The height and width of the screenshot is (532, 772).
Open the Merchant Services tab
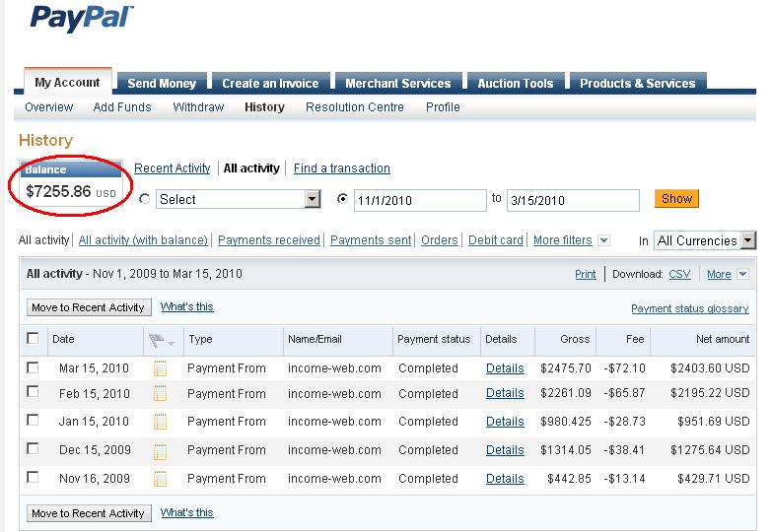pos(397,83)
